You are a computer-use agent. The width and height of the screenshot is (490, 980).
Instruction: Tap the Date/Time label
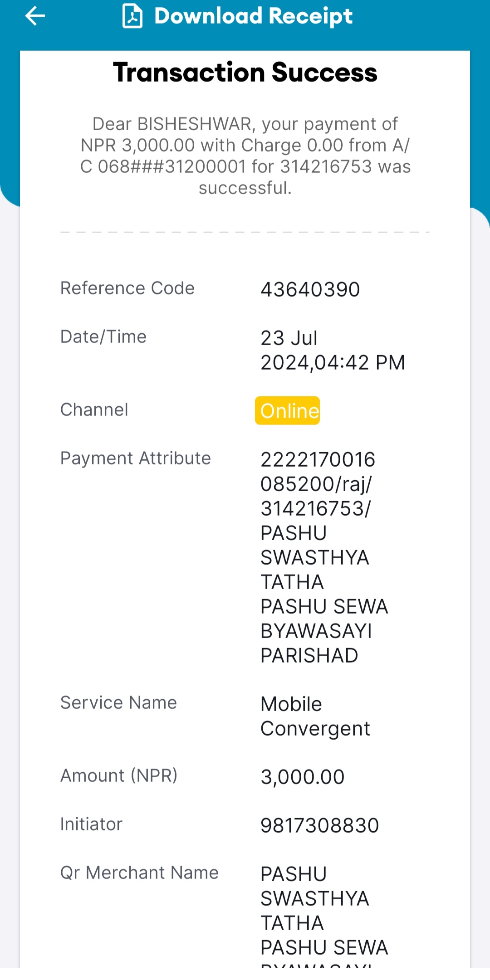point(103,337)
